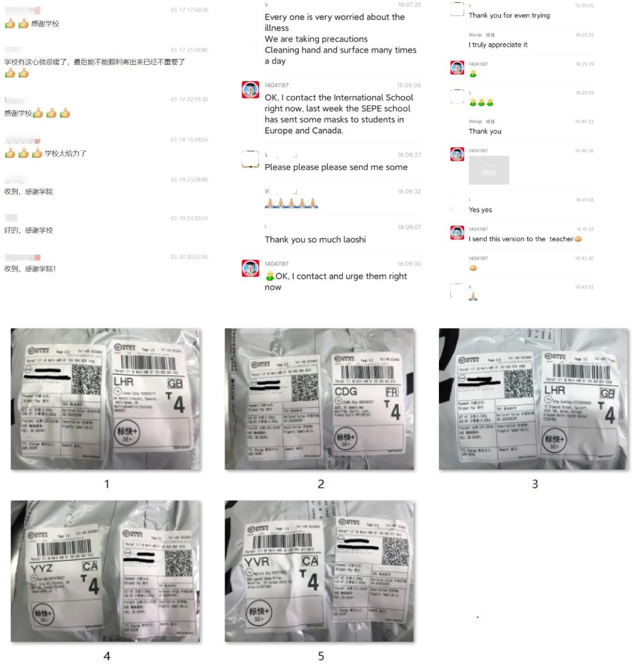Click the blank avatar beside 'Thank you for even trying'

tap(457, 9)
